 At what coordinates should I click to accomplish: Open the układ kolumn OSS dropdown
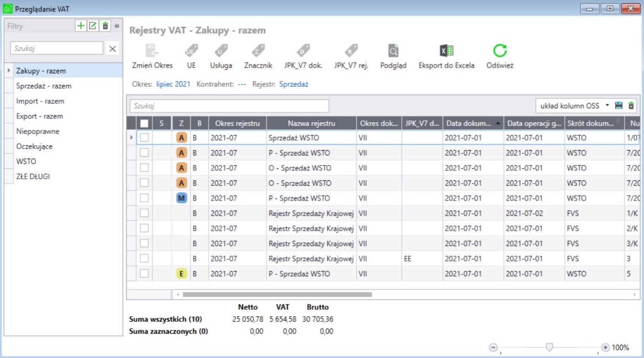click(574, 106)
